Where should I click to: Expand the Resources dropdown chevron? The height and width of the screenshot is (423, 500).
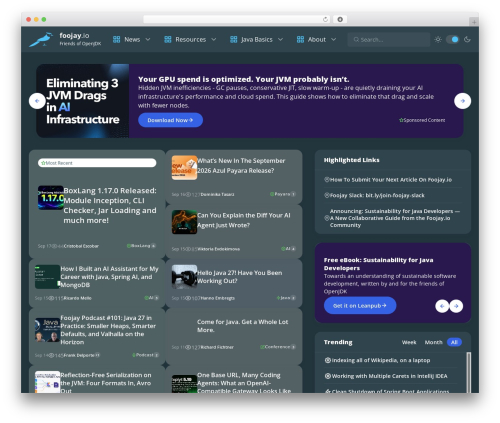[x=214, y=39]
